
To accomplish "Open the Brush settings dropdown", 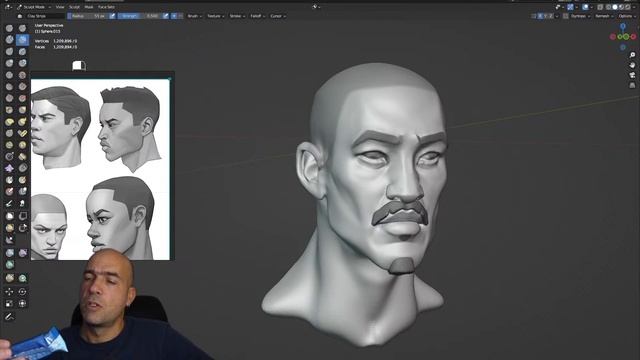I will 194,16.
